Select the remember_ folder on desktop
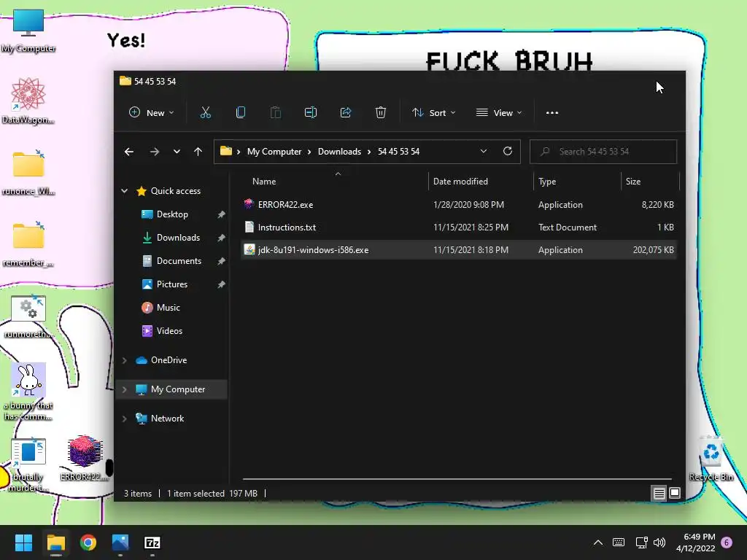The width and height of the screenshot is (747, 560). [28, 244]
